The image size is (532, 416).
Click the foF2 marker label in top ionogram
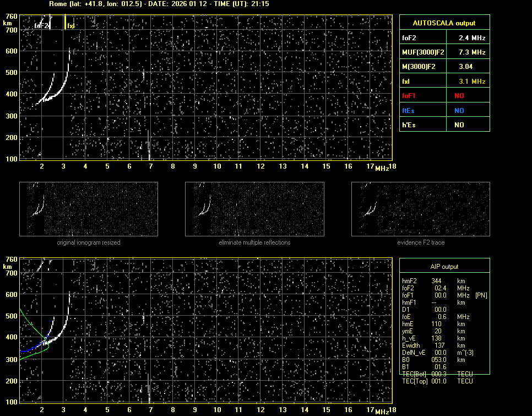(42, 25)
